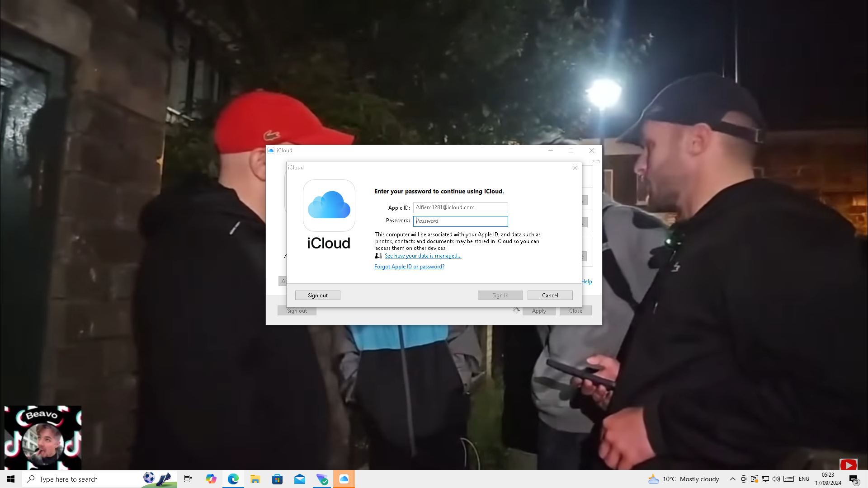Click the Meet Now camera tray icon
Viewport: 868px width, 488px height.
tap(744, 479)
